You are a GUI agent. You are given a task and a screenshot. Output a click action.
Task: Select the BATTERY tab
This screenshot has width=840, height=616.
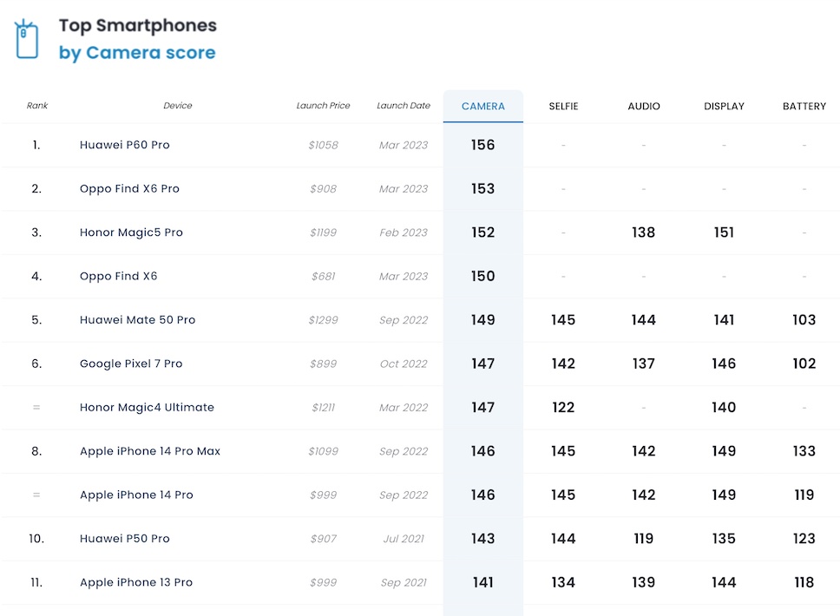[x=804, y=106]
